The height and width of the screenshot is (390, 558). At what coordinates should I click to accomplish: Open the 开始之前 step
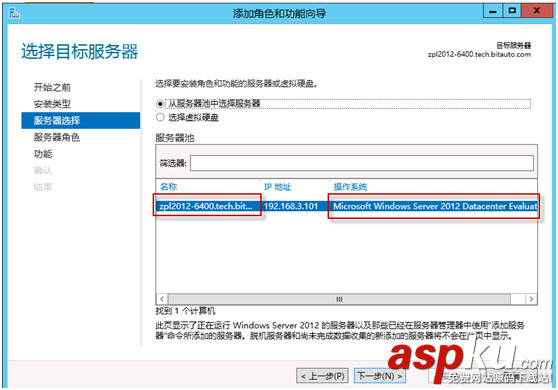tap(52, 87)
